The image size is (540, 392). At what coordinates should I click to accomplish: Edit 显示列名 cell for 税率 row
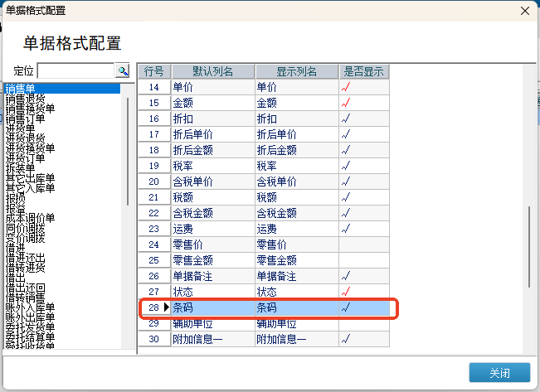pyautogui.click(x=297, y=166)
